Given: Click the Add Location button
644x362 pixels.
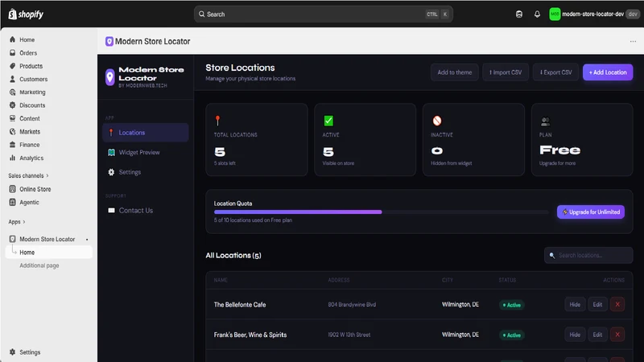Looking at the screenshot, I should [608, 72].
